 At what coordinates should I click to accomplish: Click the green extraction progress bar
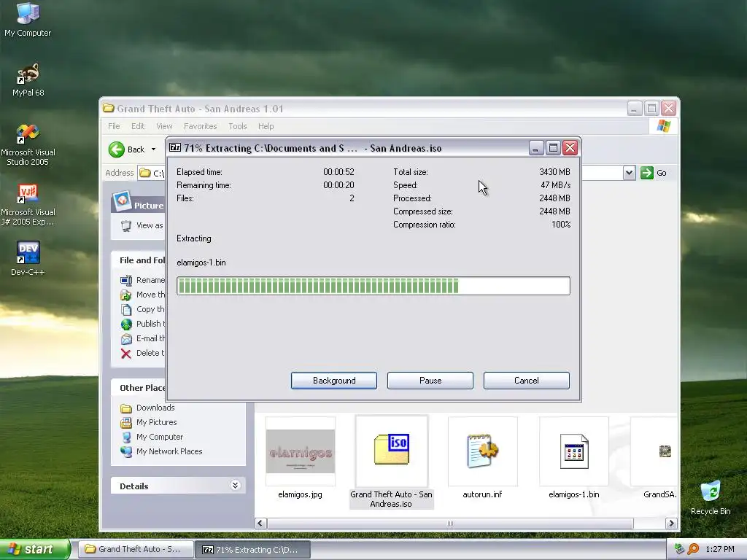[x=373, y=286]
